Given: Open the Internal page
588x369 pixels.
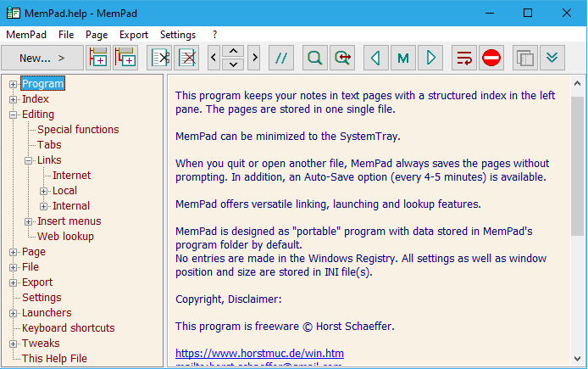Looking at the screenshot, I should [x=71, y=206].
